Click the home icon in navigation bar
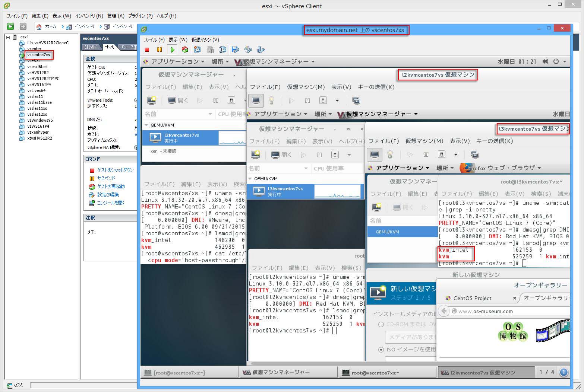This screenshot has width=584, height=392. (39, 27)
